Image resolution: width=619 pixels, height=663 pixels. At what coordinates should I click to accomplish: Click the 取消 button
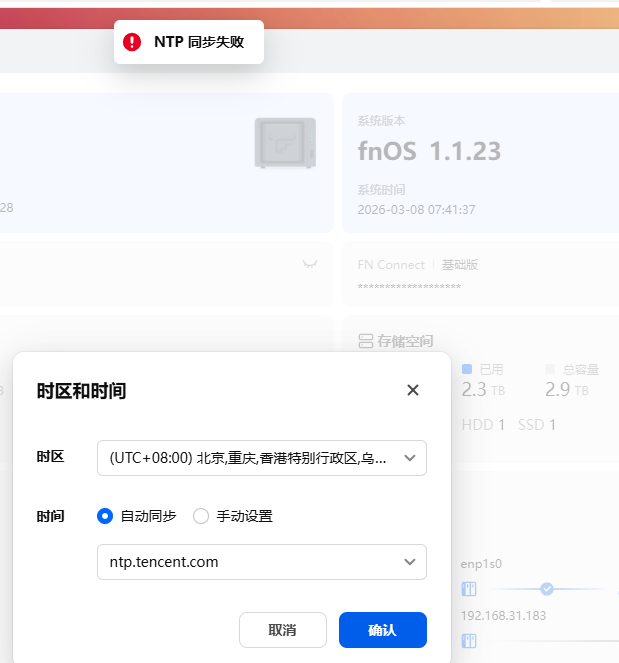click(x=283, y=630)
